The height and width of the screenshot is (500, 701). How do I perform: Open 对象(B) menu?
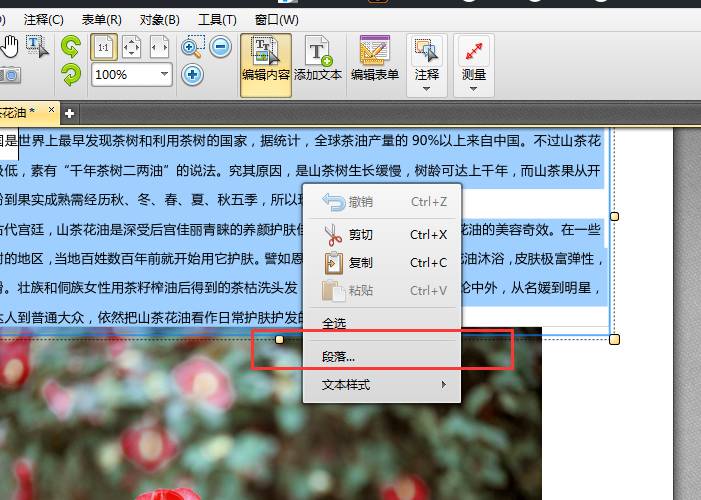click(159, 20)
